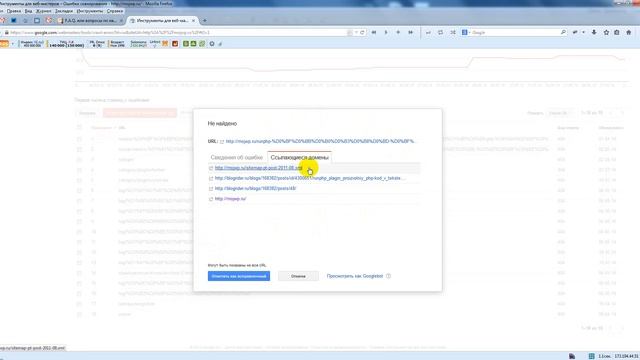
Task: Click the pinned monitor tab icon
Action: (37, 20)
